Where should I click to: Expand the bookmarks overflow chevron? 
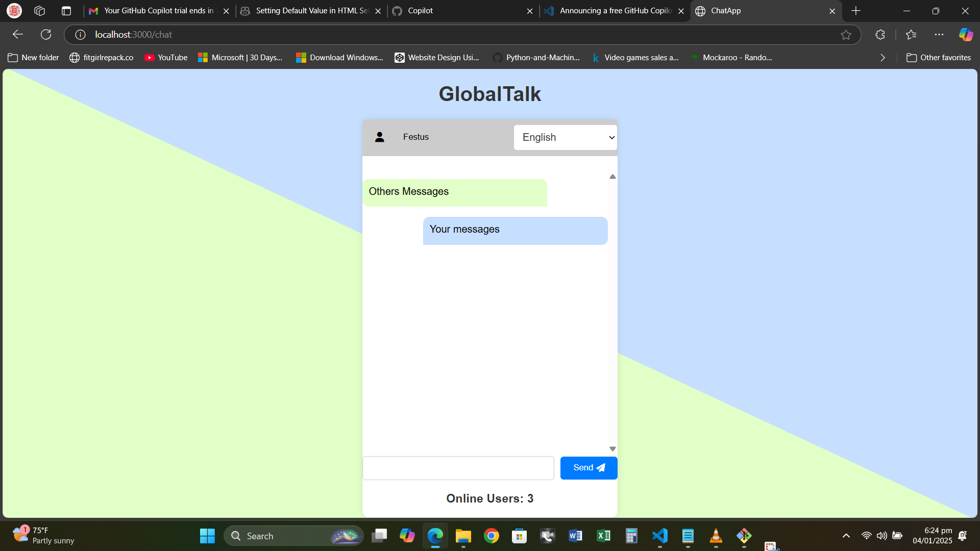883,58
